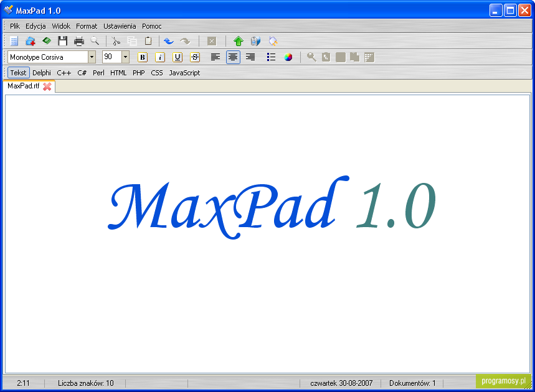Select Delphi syntax highlighting
The height and width of the screenshot is (392, 535).
click(x=42, y=73)
